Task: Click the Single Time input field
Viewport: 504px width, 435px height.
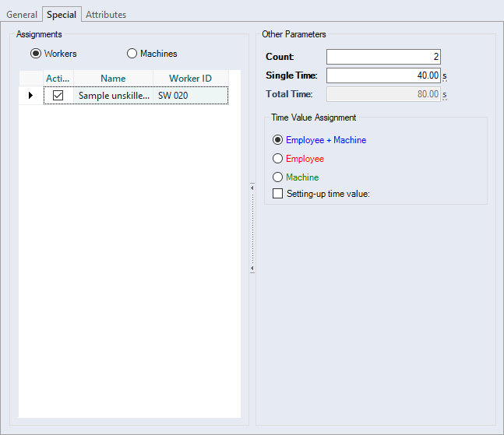Action: click(383, 75)
